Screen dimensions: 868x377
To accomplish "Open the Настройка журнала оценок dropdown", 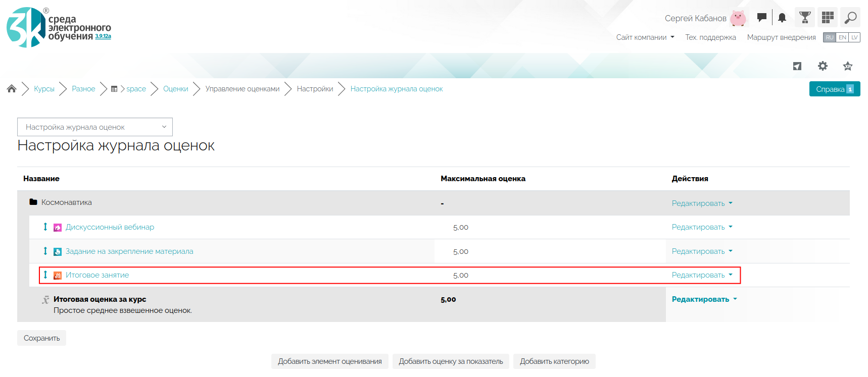I will (95, 127).
